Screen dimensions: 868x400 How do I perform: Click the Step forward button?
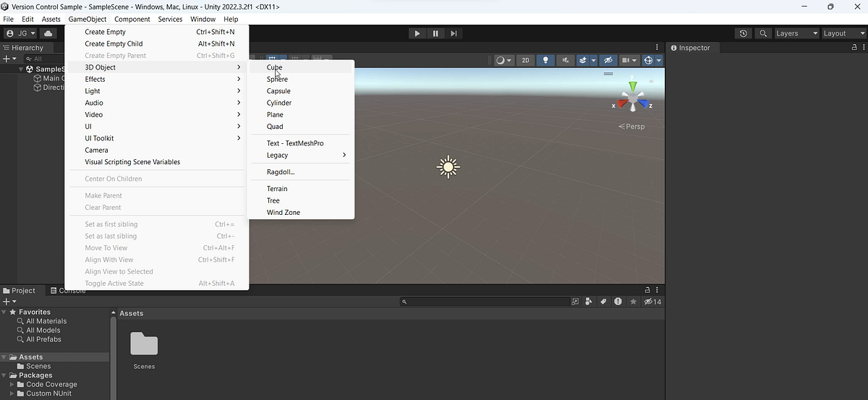(x=454, y=33)
